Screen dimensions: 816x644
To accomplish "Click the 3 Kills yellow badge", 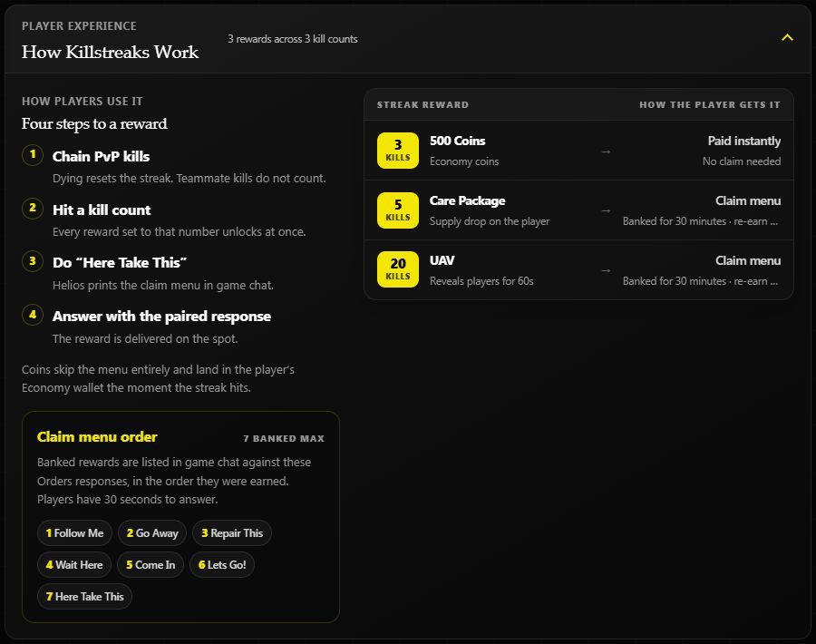I will click(x=398, y=151).
